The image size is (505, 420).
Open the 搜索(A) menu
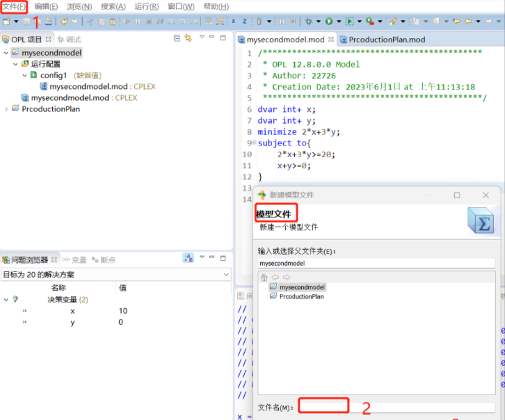pos(113,6)
